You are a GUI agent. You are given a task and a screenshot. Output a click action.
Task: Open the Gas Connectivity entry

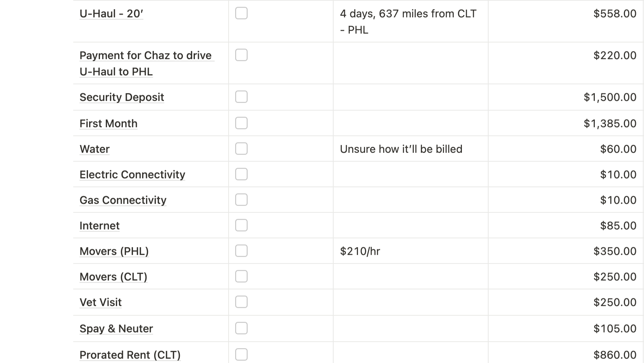coord(123,200)
